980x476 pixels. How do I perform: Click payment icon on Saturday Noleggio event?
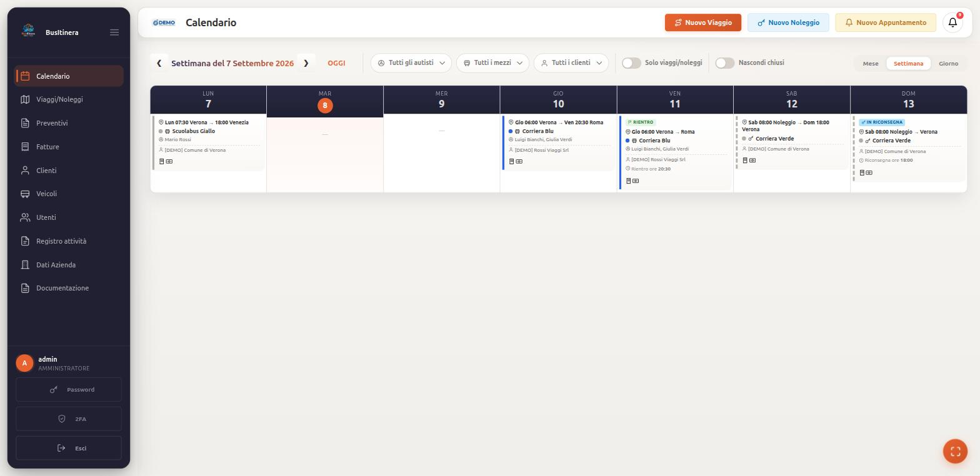752,160
